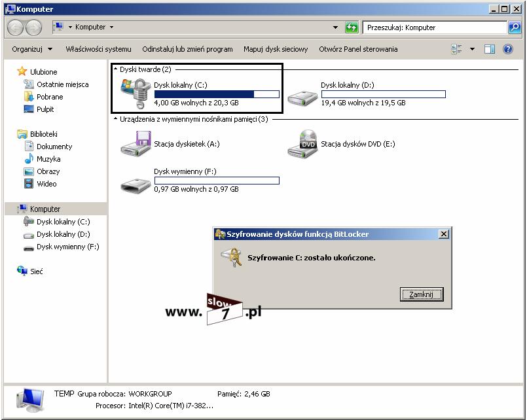Click Odinstaluj lub zmień program

(187, 49)
